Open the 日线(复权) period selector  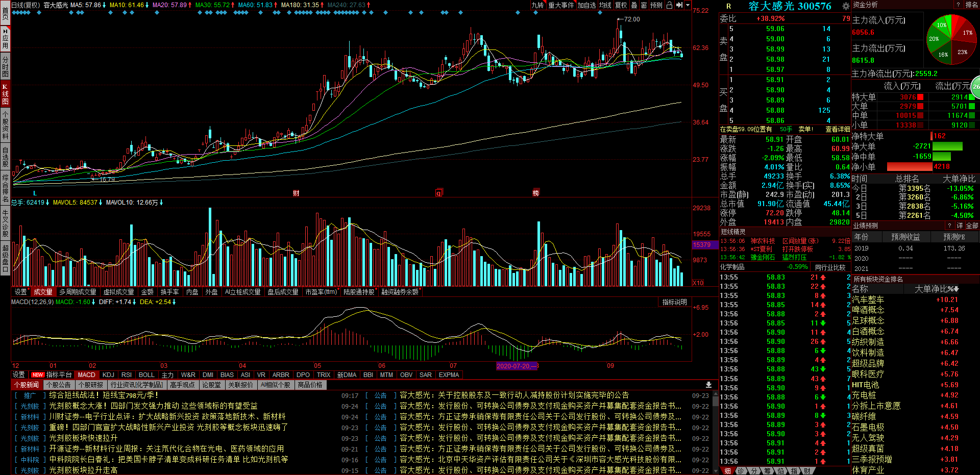pyautogui.click(x=26, y=5)
